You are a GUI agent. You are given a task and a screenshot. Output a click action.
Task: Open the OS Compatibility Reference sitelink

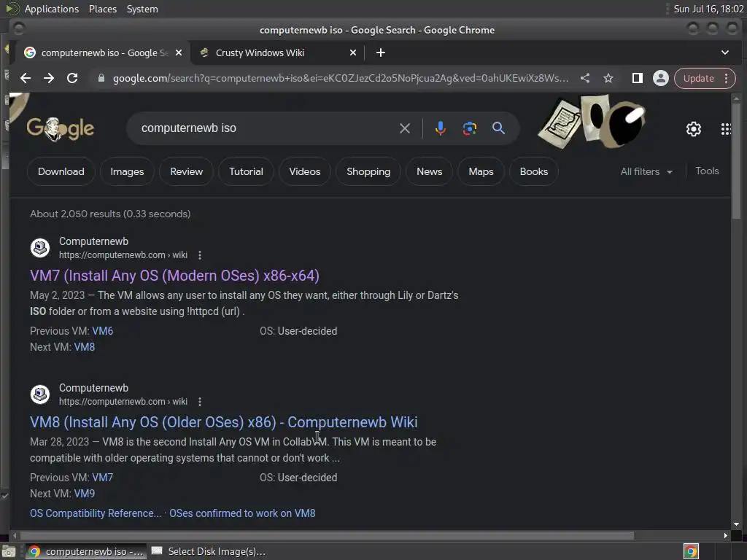tap(96, 513)
